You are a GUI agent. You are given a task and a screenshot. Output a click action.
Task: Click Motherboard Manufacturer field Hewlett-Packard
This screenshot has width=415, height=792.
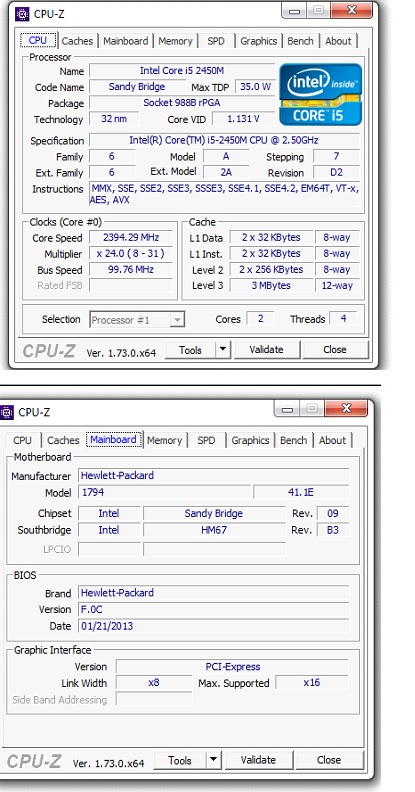point(214,476)
